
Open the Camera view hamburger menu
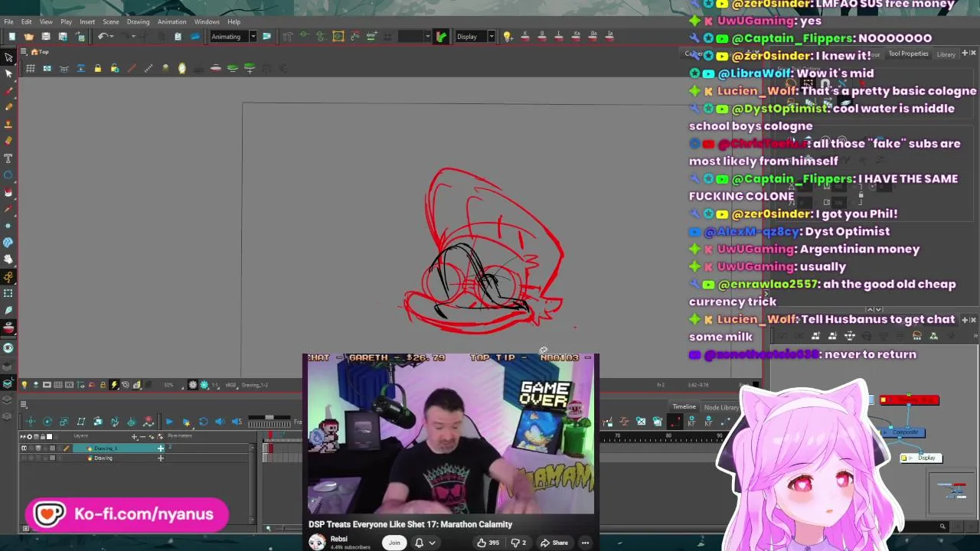(23, 52)
